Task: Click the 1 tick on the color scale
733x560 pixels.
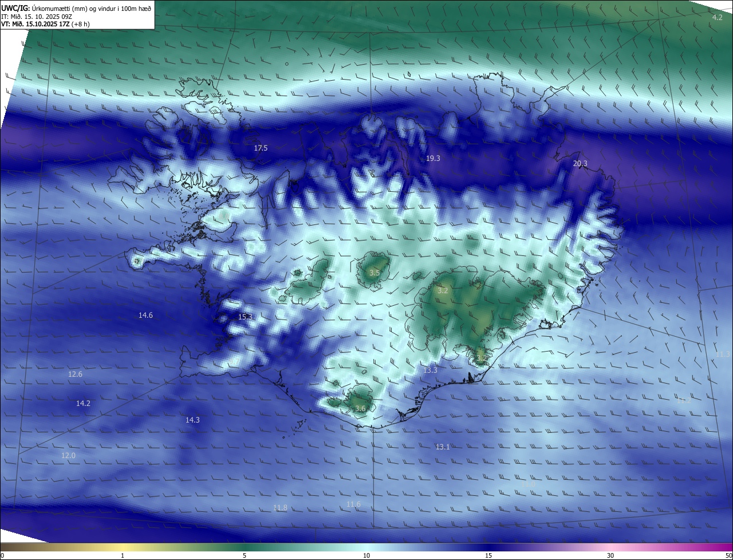Action: [x=123, y=555]
